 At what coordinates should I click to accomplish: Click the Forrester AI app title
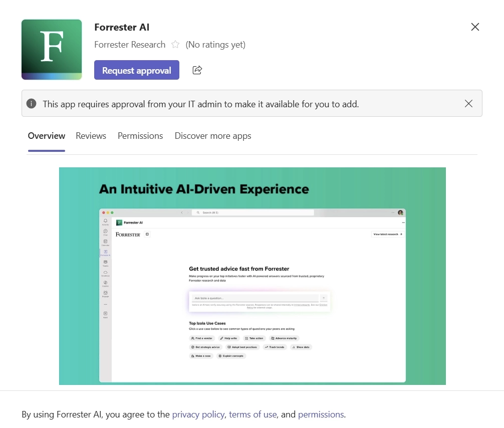(x=122, y=27)
